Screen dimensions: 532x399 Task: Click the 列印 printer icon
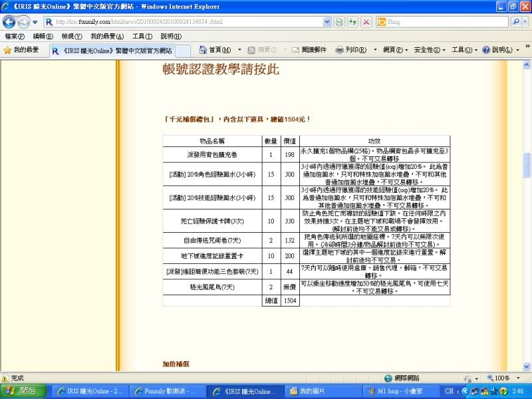[x=339, y=50]
